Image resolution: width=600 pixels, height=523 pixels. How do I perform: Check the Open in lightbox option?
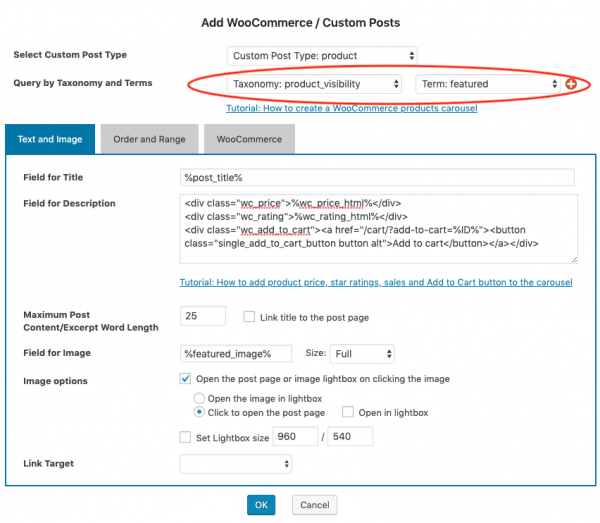click(x=348, y=412)
